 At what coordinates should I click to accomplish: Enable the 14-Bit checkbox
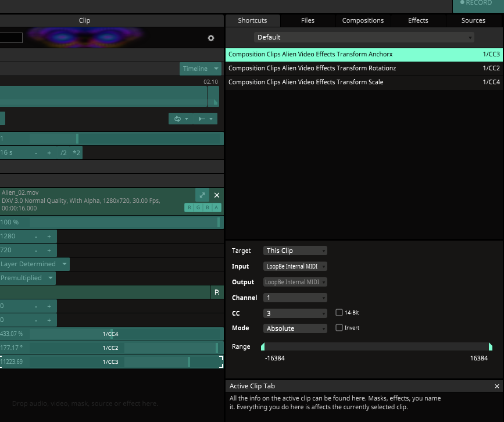coord(339,313)
